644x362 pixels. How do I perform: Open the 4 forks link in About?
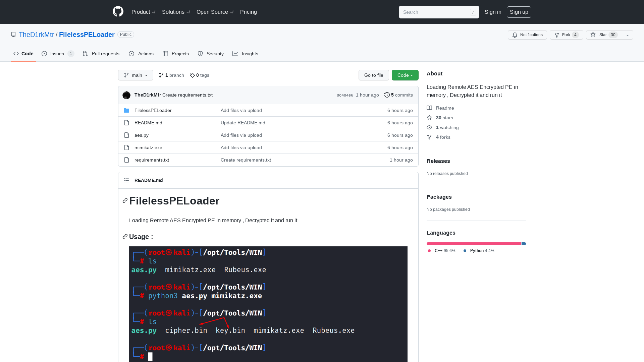tap(439, 137)
